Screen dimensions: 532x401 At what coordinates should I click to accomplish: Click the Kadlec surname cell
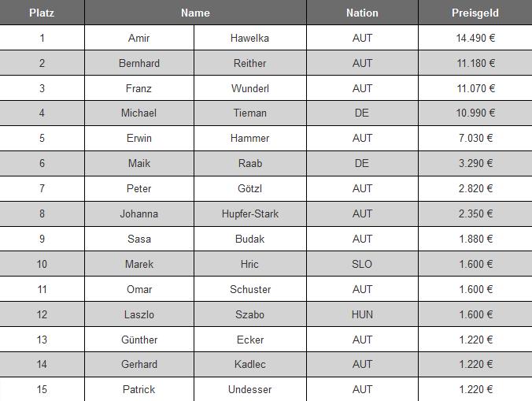coord(250,364)
